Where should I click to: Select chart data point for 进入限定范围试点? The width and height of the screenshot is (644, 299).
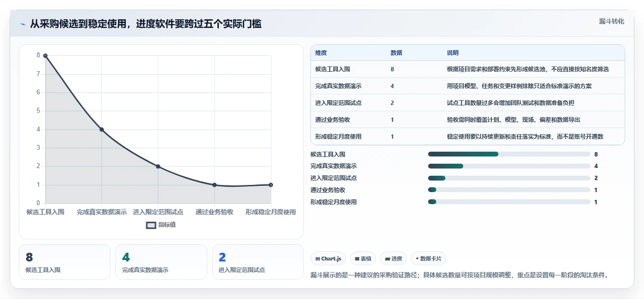click(x=158, y=167)
